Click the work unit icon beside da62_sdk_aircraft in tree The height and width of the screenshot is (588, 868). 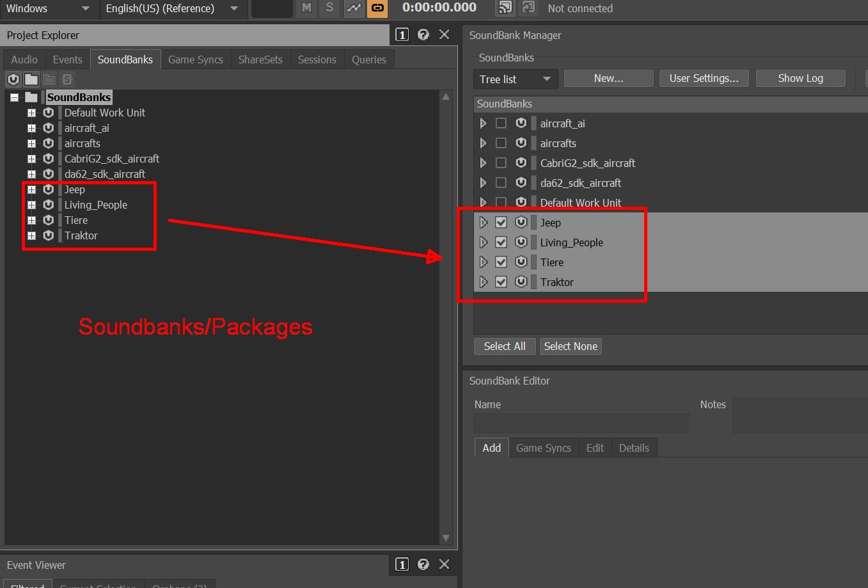48,174
